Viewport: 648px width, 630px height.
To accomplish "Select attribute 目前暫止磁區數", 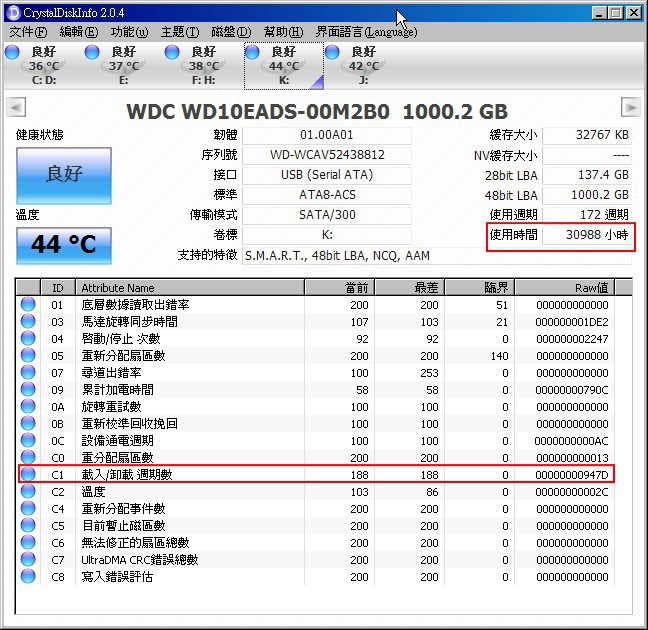I will (124, 526).
